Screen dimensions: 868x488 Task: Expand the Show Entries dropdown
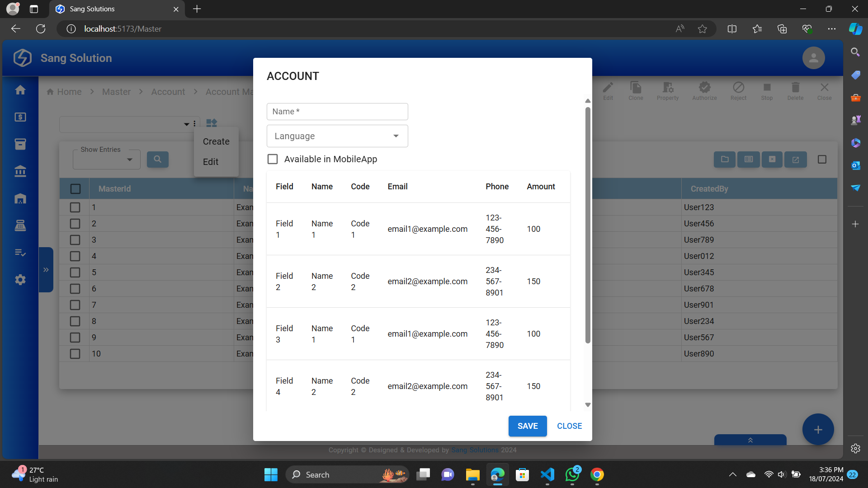[107, 160]
